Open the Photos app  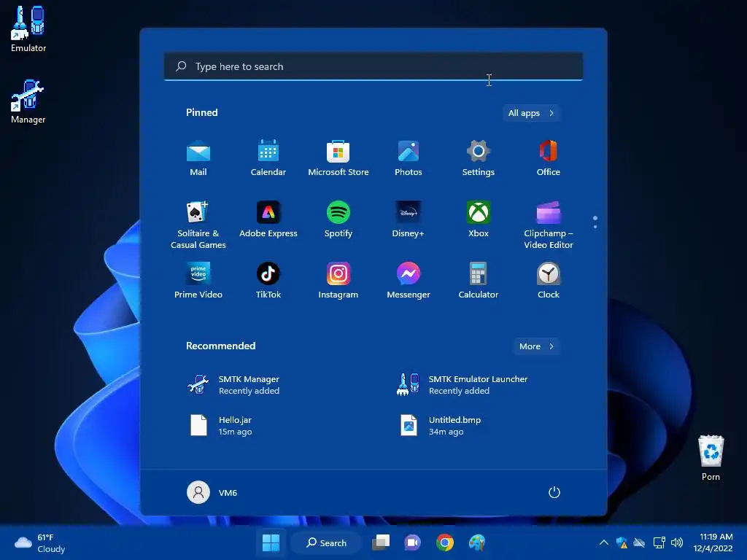409,158
